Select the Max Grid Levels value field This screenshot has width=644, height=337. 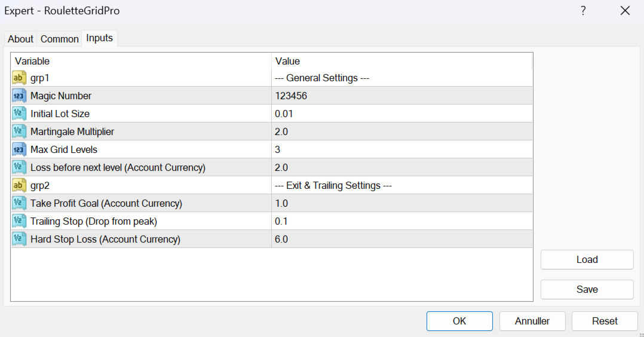[x=401, y=149]
